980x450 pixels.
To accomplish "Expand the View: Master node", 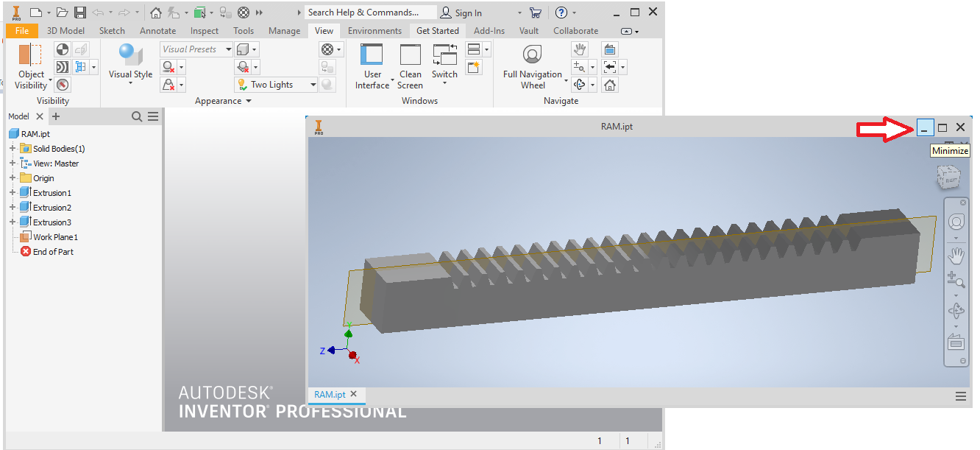I will click(13, 164).
